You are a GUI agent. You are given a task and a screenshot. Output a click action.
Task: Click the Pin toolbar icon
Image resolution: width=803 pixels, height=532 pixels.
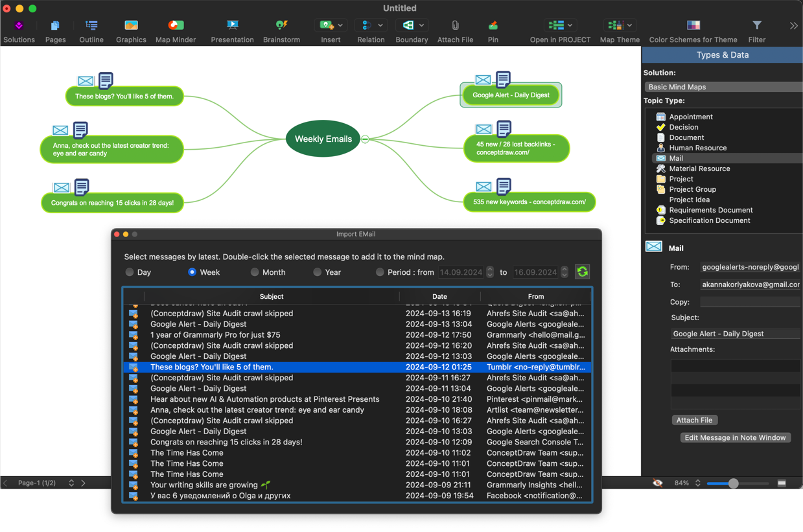[x=493, y=26]
